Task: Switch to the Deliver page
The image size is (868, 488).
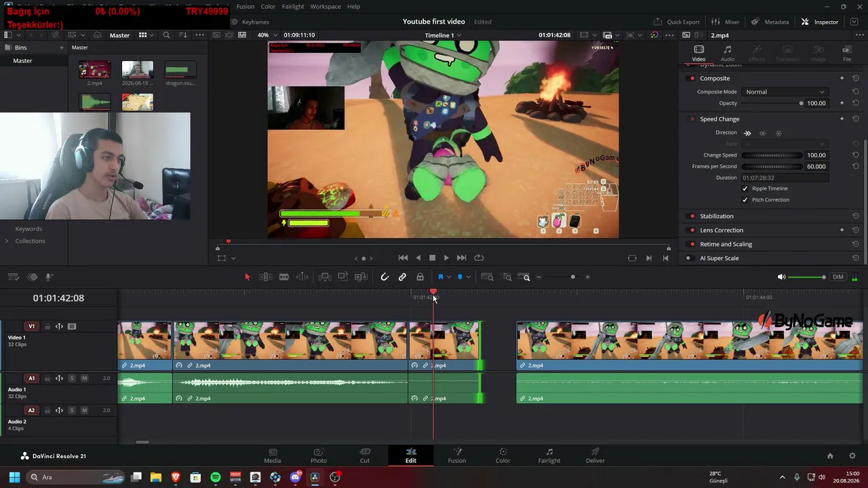Action: pos(595,455)
